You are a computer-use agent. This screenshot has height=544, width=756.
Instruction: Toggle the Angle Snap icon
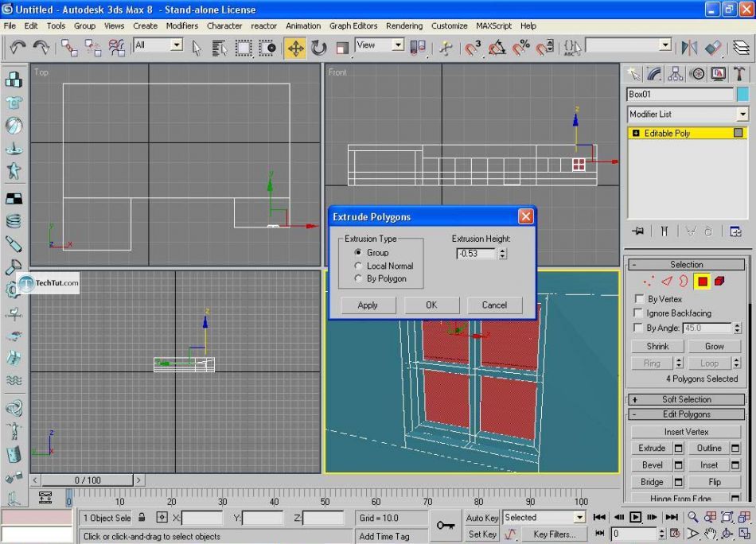click(x=497, y=49)
